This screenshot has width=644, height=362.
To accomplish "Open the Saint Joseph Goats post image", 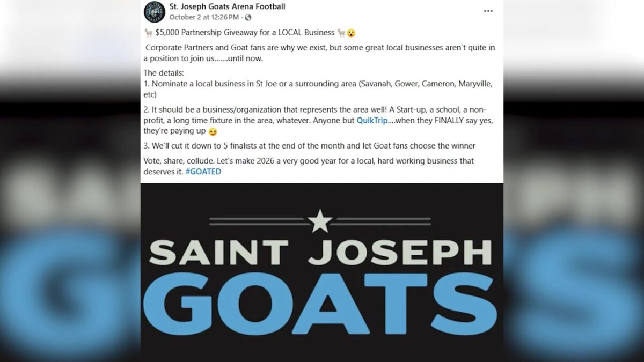I will [x=321, y=272].
